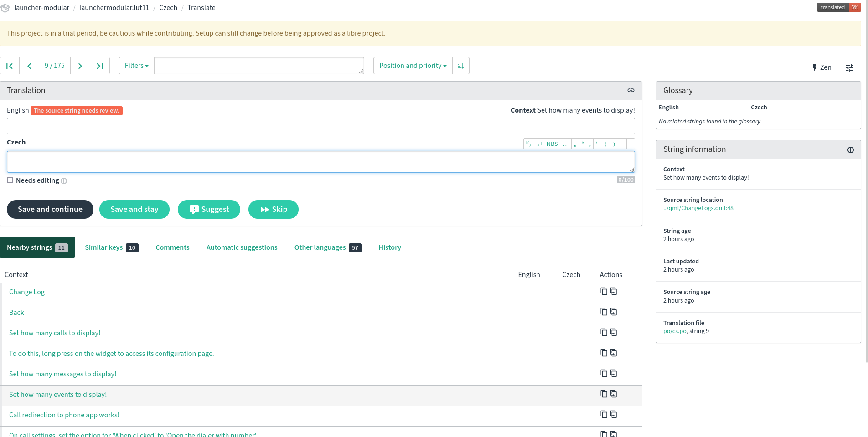Insert a non-breaking space (NBS)
The image size is (868, 437).
click(x=552, y=144)
